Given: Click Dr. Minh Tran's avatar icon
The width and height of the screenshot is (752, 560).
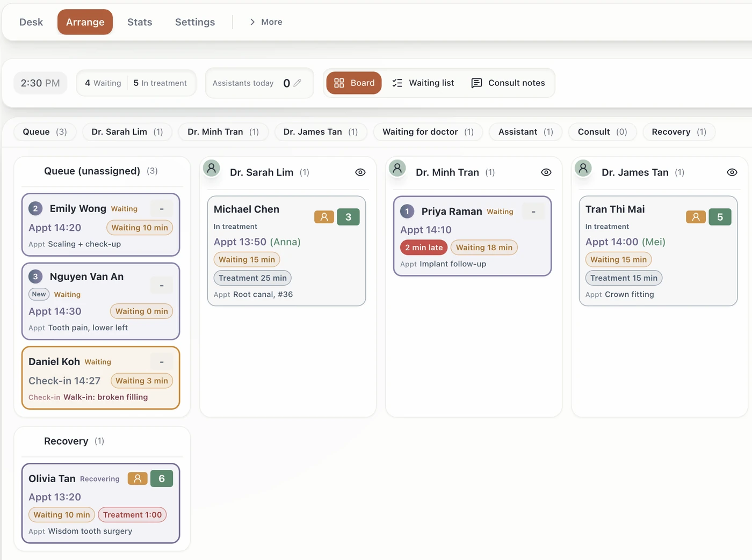Looking at the screenshot, I should (x=397, y=169).
